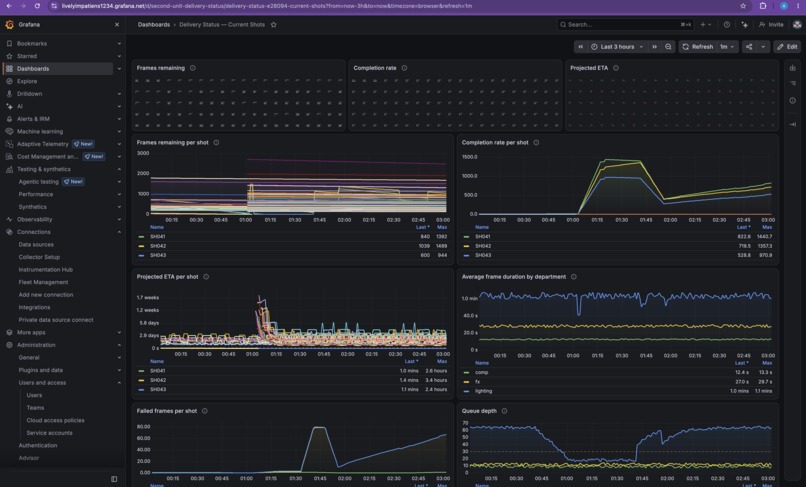
Task: Open the Last 3 hours time picker
Action: click(617, 46)
